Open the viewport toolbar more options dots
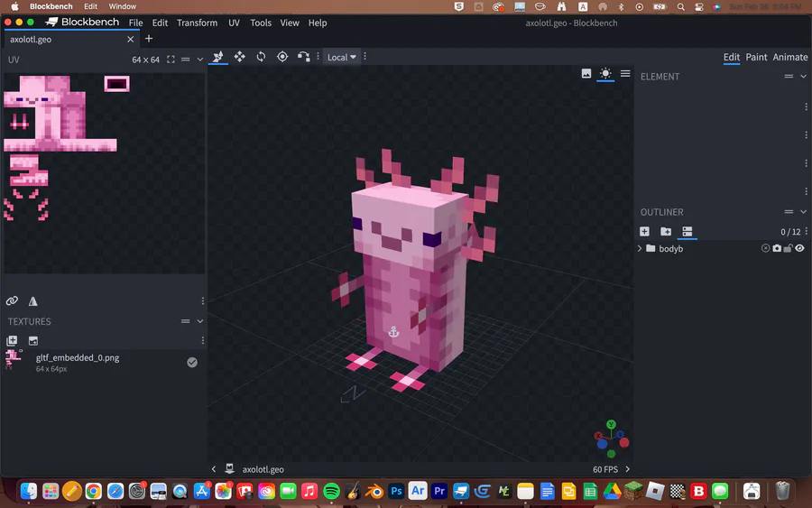Viewport: 812px width, 508px height. 365,57
